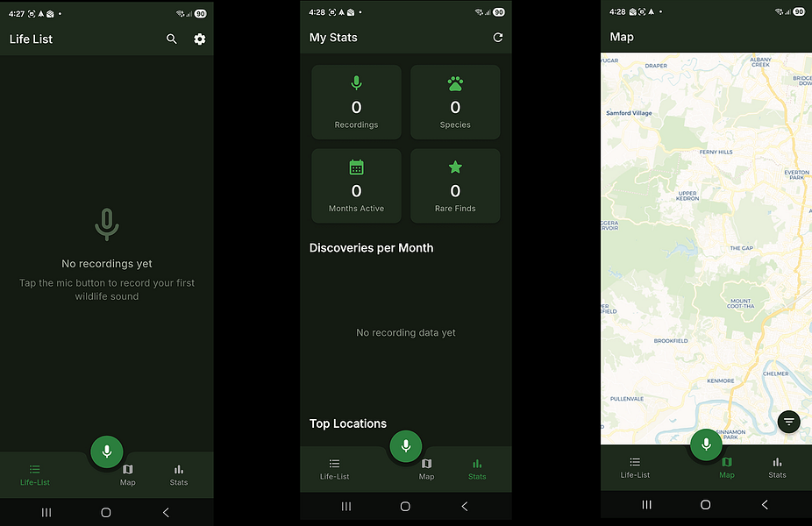This screenshot has height=526, width=812.
Task: Click 'DRAPER' label on map
Action: pyautogui.click(x=656, y=66)
